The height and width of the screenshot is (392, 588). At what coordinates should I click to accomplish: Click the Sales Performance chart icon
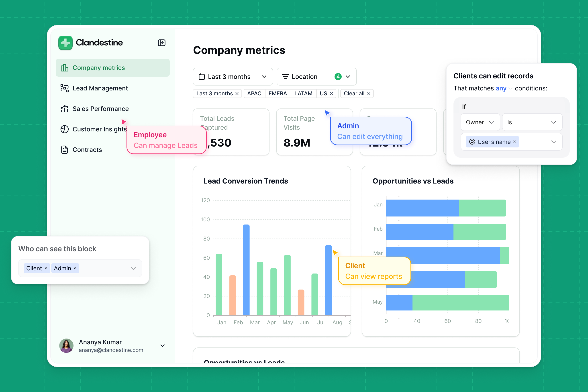[x=65, y=109]
